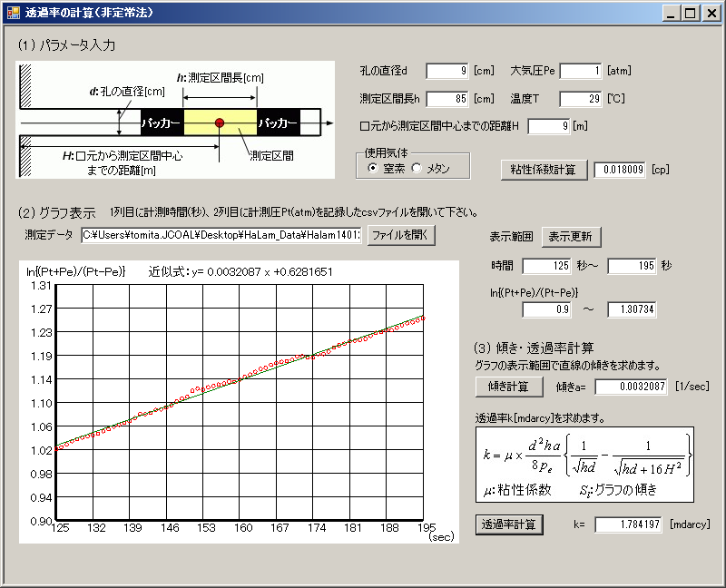Click the 透過率計算 button
This screenshot has height=588, width=726.
click(509, 524)
